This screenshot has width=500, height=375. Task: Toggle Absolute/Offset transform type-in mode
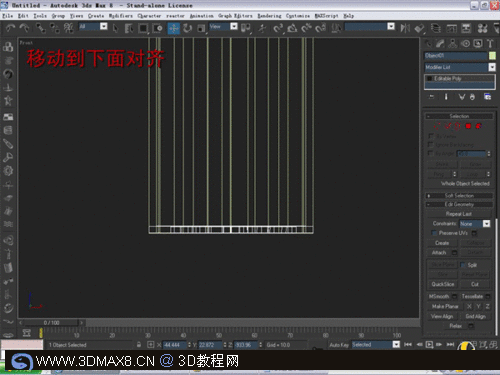[x=151, y=345]
